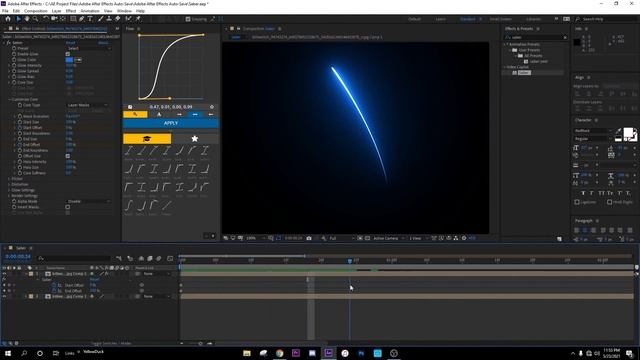The height and width of the screenshot is (360, 640).
Task: Open the Flow panel settings gear
Action: (211, 107)
